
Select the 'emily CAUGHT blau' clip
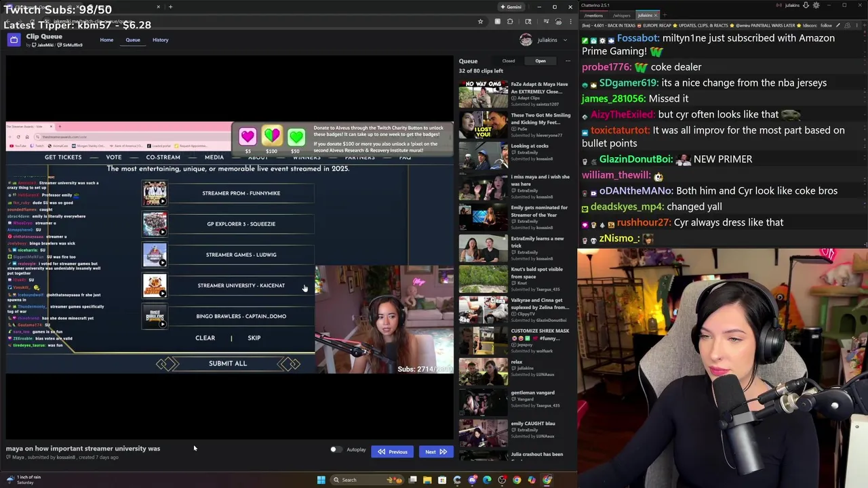[514, 433]
